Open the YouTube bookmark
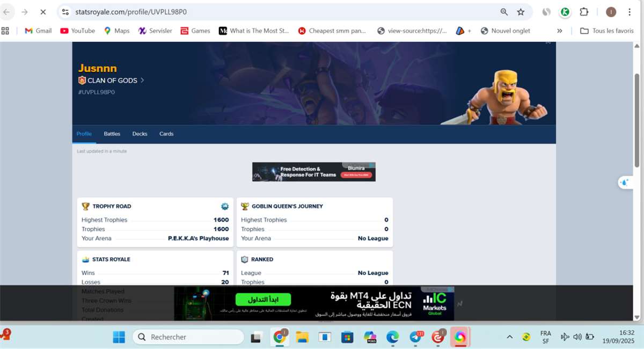Image resolution: width=644 pixels, height=349 pixels. point(77,31)
